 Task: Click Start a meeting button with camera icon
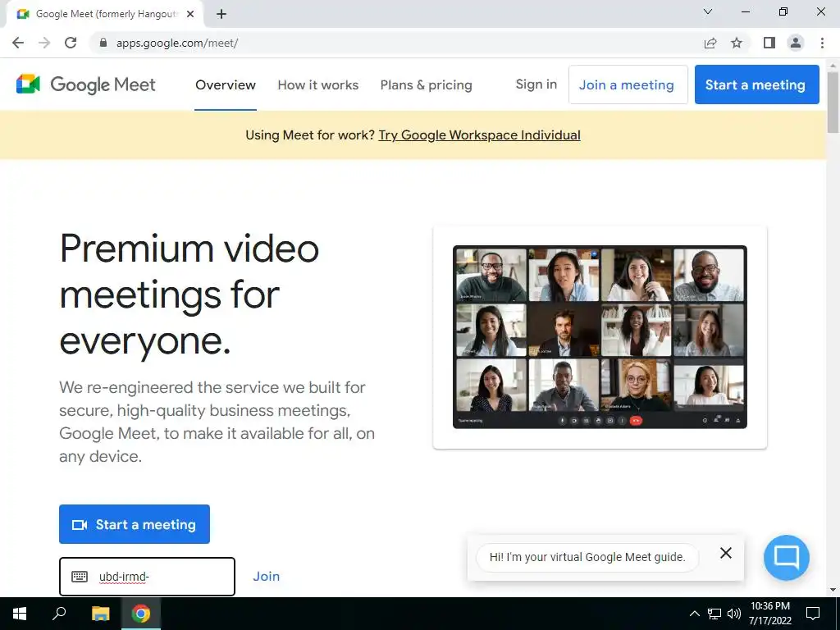(x=135, y=524)
